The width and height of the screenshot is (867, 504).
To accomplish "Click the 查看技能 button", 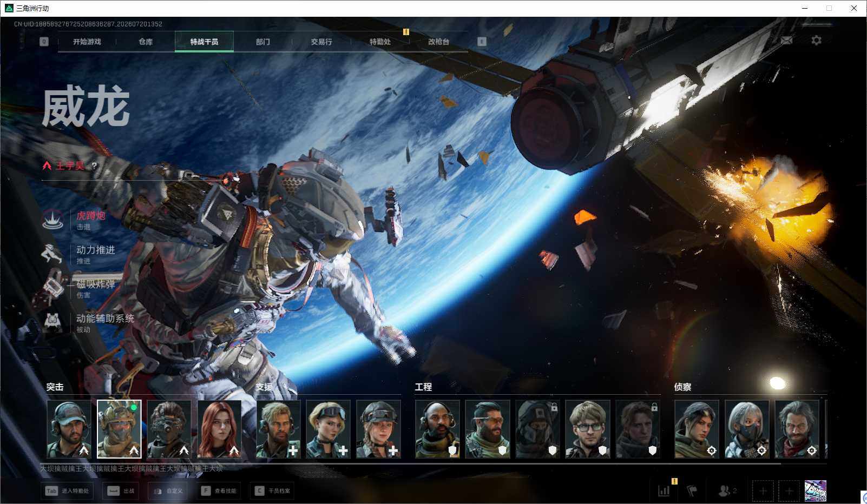I will 219,491.
